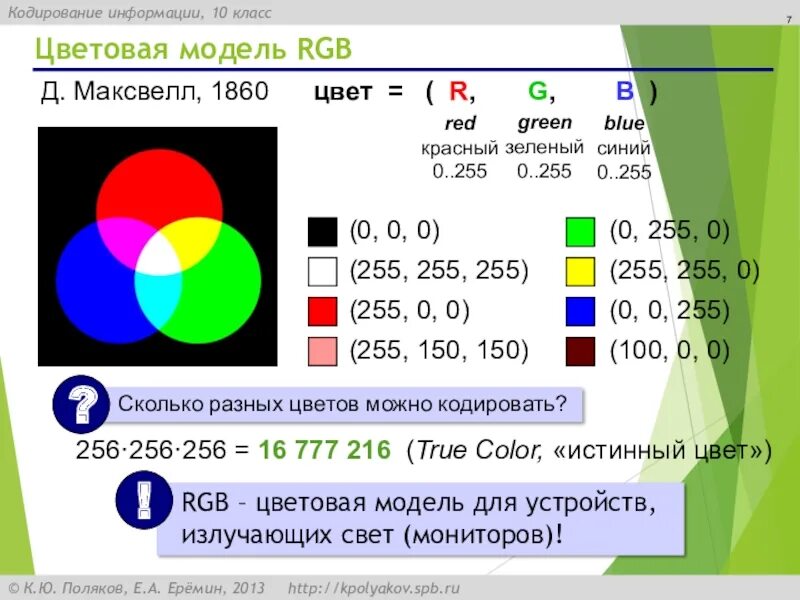Click the exclamation mark icon
Image resolution: width=800 pixels, height=600 pixels.
[144, 500]
